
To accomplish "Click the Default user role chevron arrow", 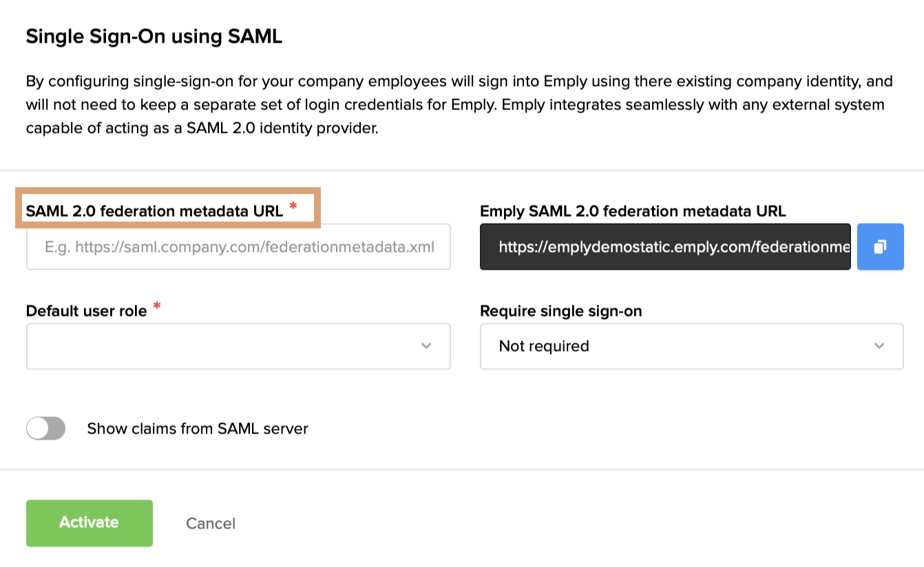I will point(426,346).
